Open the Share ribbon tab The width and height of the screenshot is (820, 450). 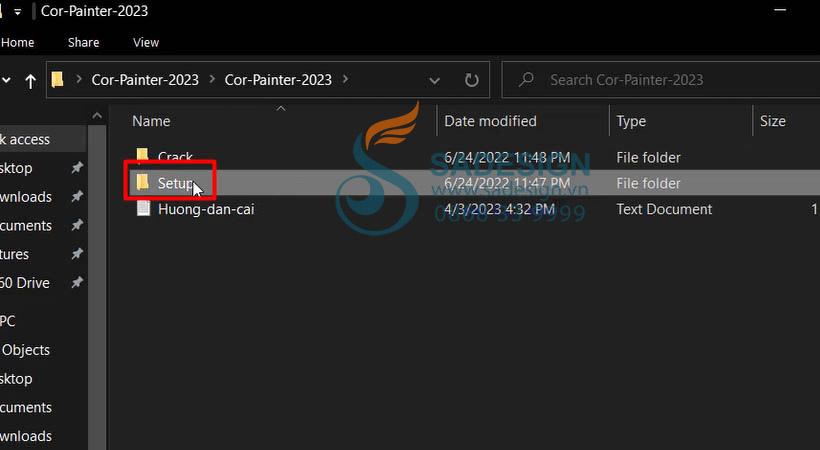(x=83, y=42)
